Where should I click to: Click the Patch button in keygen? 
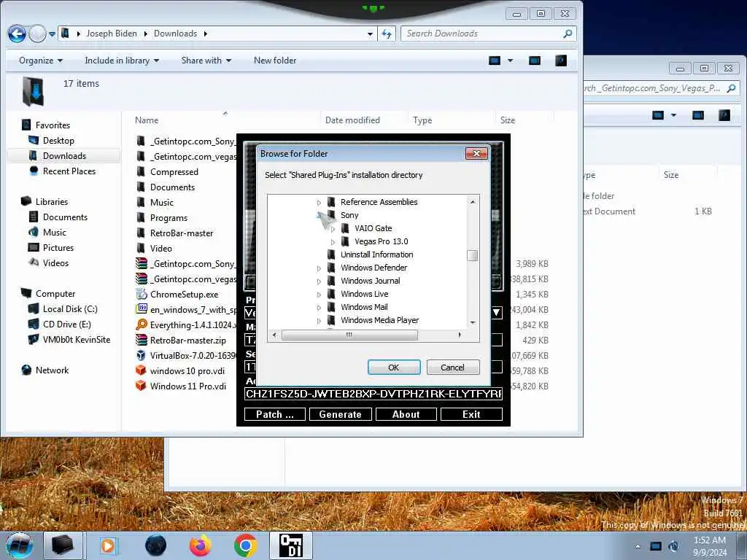coord(275,414)
